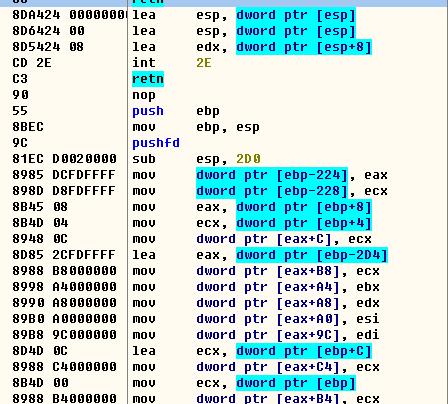Screen dimensions: 448x404
Task: Click the 'mov ebp, esp' line
Action: pos(224,127)
